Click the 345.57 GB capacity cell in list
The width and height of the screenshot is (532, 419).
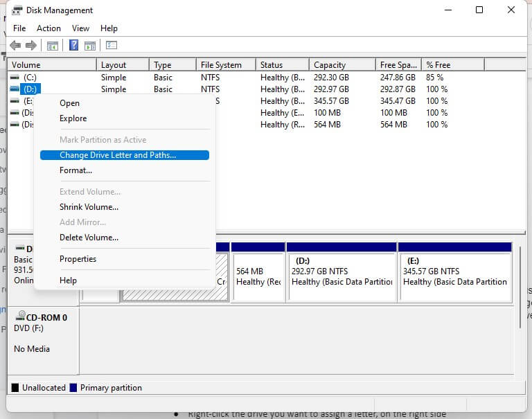coord(331,100)
